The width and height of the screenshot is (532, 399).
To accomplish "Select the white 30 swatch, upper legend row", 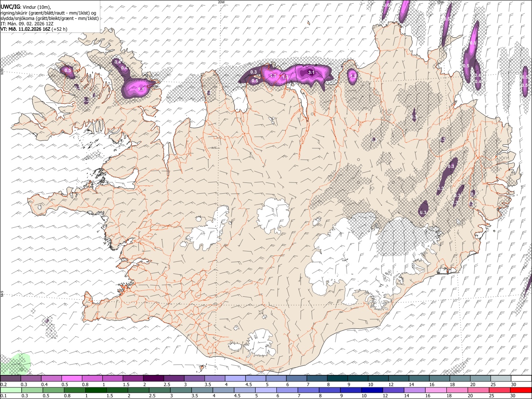I will [x=521, y=379].
